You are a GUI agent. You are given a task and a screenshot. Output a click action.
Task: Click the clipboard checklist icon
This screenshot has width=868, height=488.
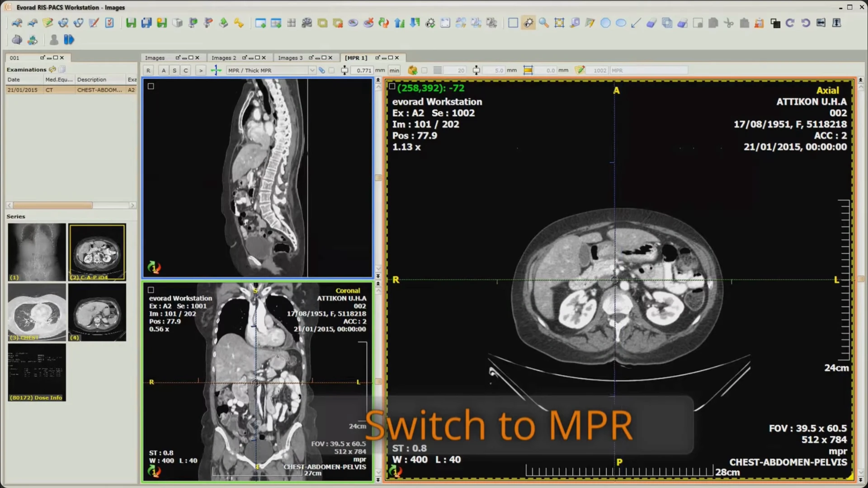tap(109, 23)
